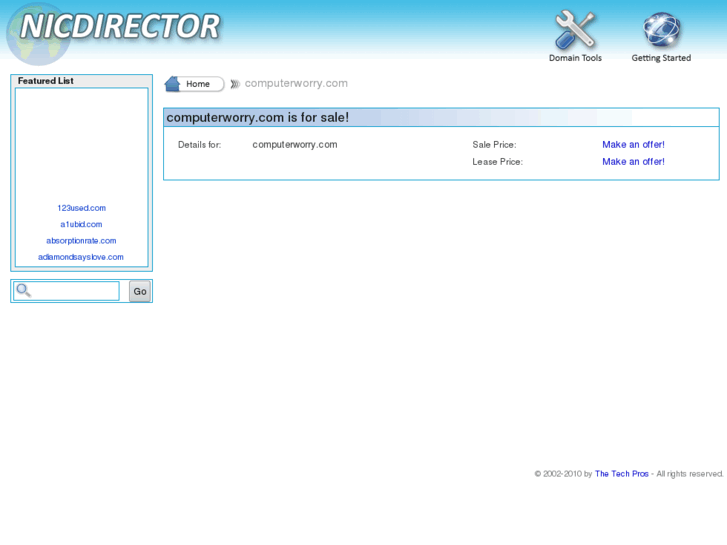Open Lease Price Make an offer link
The height and width of the screenshot is (545, 727).
tap(633, 162)
